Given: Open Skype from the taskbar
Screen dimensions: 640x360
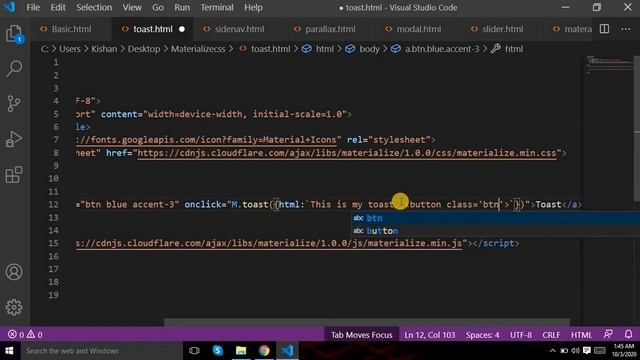Looking at the screenshot, I should tap(218, 351).
